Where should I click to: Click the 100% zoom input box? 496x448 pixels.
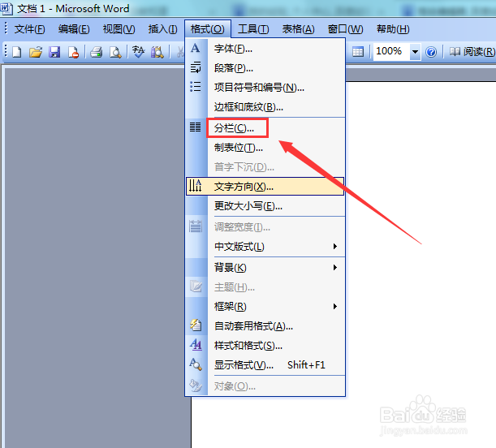pos(391,51)
